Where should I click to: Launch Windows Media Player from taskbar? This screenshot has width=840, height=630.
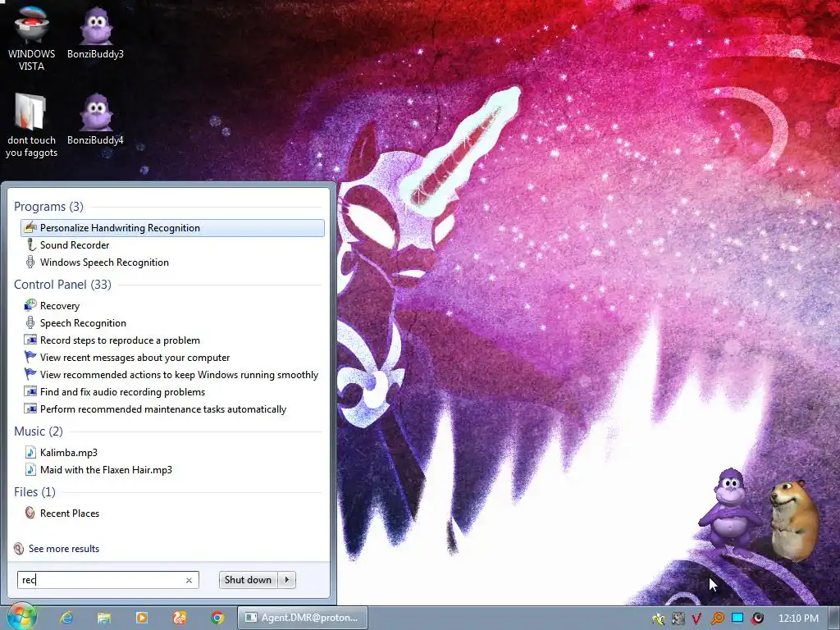coord(142,618)
